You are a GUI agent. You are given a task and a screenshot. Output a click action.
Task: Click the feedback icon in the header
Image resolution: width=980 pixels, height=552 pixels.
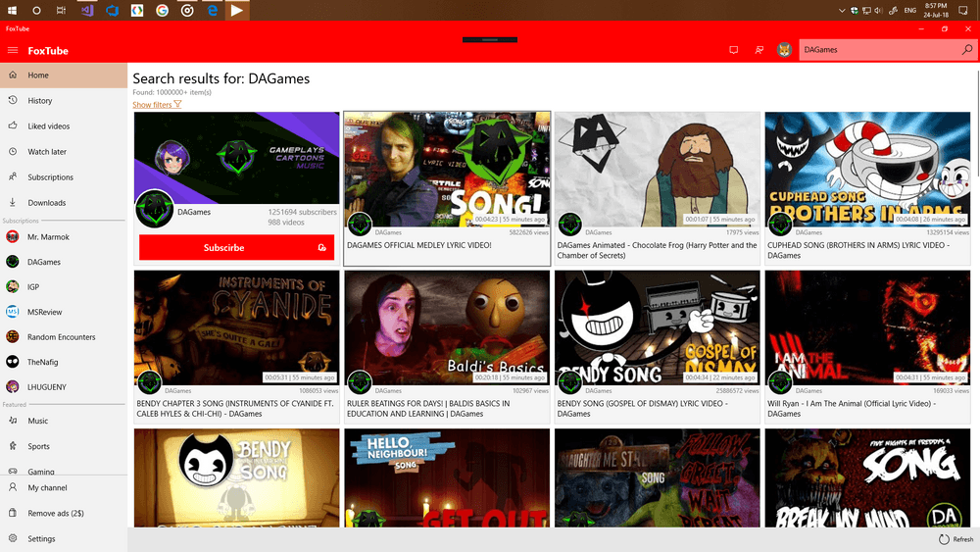pos(734,50)
